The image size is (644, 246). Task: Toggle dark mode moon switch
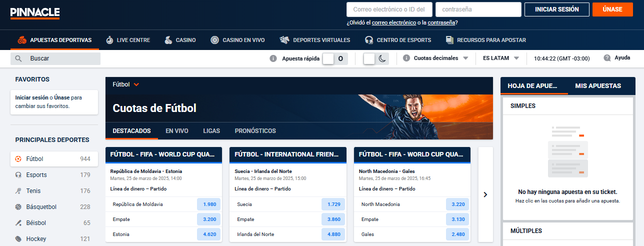click(x=375, y=58)
